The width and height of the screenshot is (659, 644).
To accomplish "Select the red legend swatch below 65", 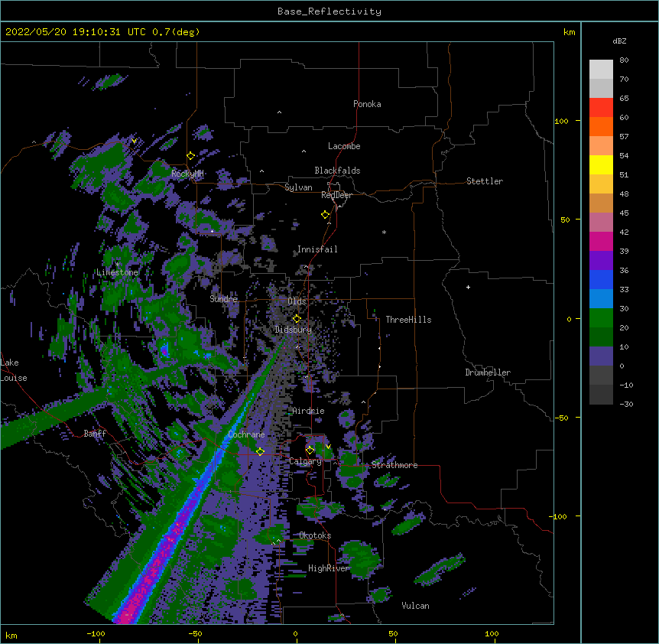I will 601,108.
